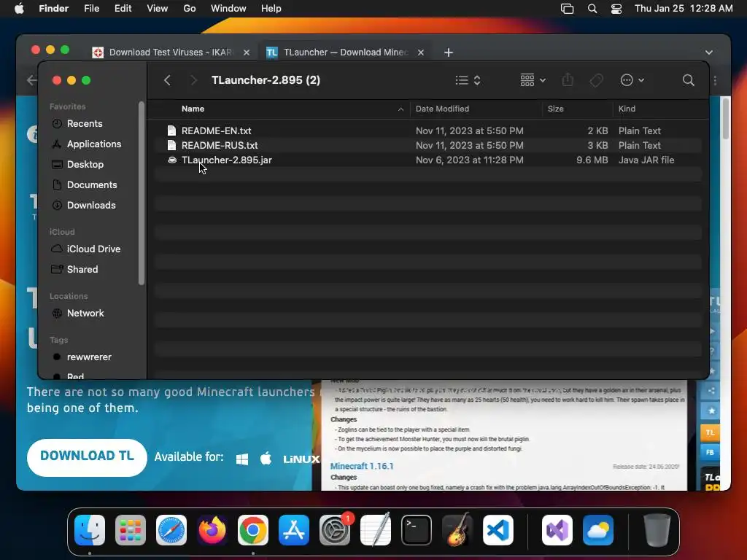The image size is (747, 560).
Task: Open the Minecraft 1.16.1 link
Action: (x=362, y=466)
